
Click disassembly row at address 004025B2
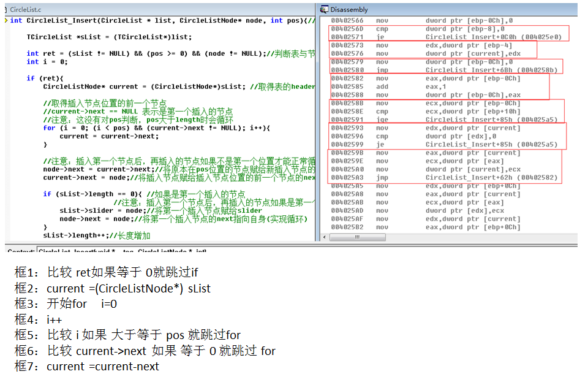pos(426,227)
